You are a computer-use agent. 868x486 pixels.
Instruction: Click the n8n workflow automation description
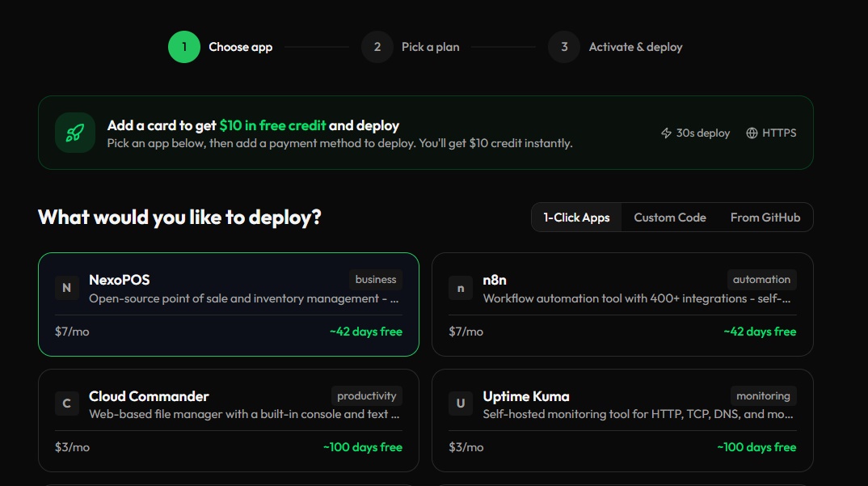[x=637, y=298]
